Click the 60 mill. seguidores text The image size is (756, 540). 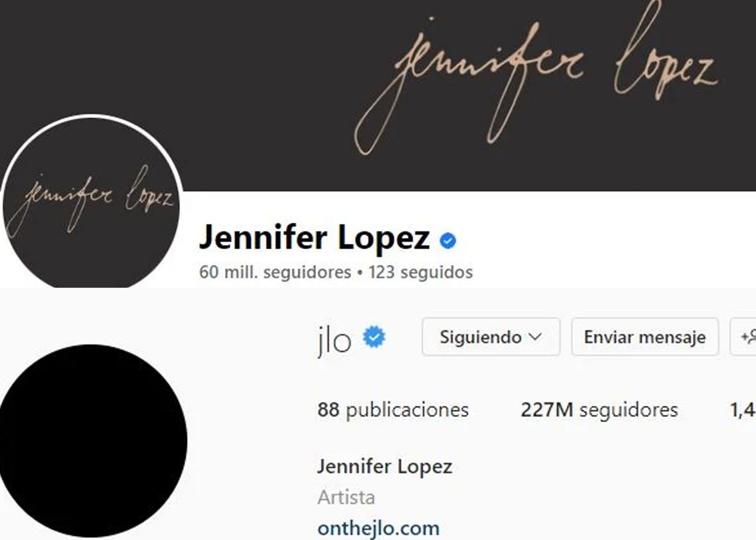tap(275, 272)
